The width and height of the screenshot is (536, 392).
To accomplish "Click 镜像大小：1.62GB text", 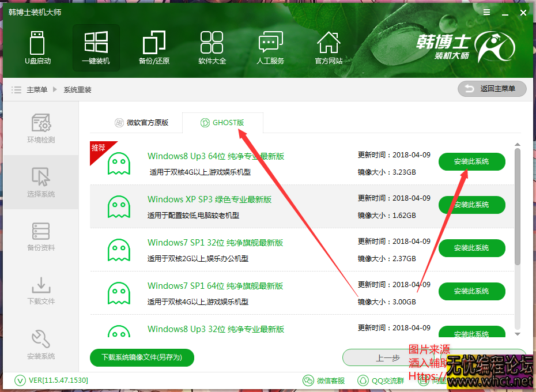I will [x=387, y=216].
